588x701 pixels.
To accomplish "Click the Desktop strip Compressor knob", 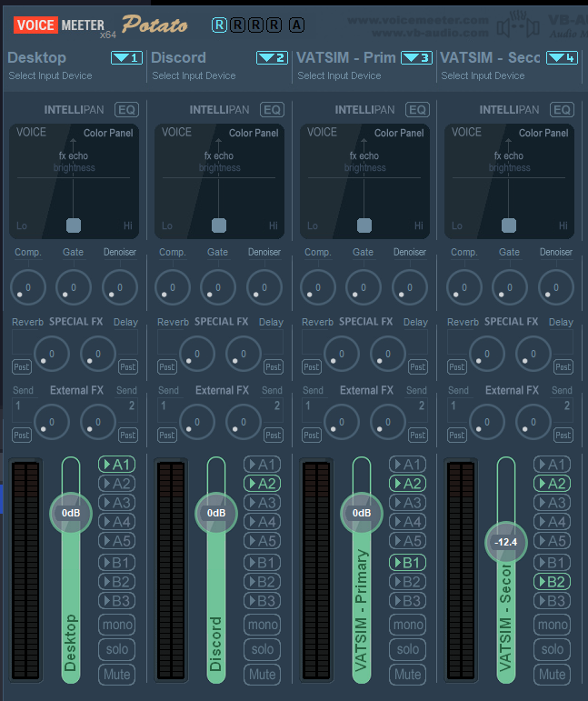I will pos(27,287).
